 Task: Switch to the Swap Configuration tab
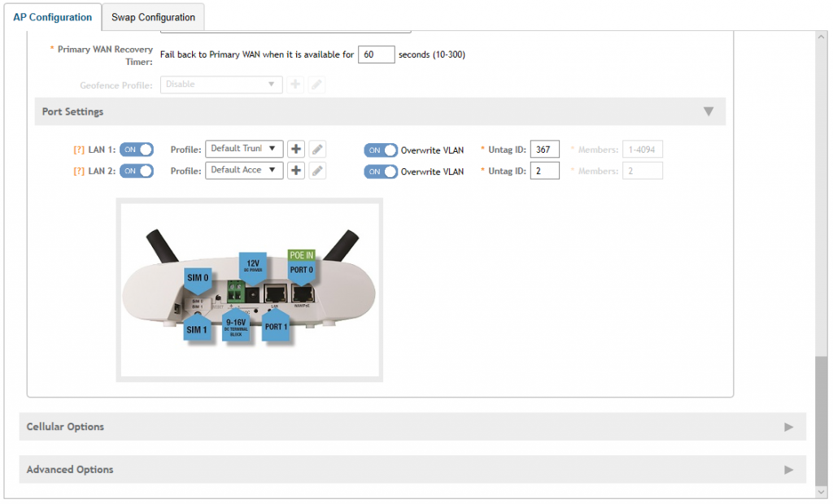coord(154,17)
